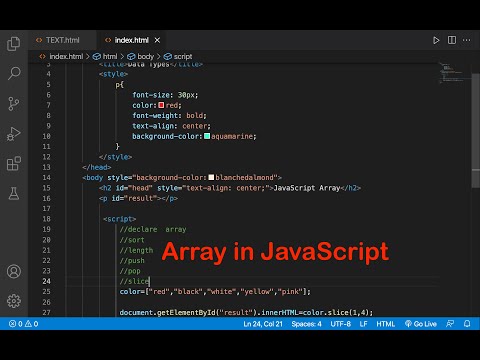Open the Accounts icon in activity bar

coord(14,271)
